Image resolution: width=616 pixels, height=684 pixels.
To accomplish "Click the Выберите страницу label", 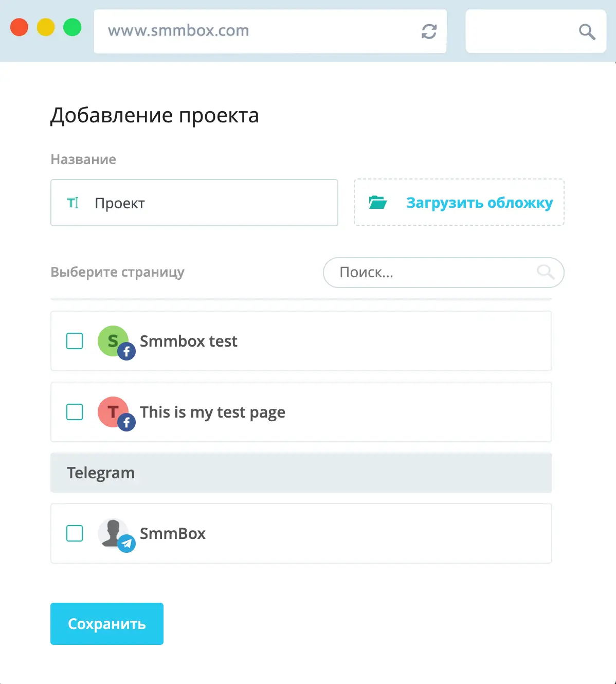I will click(x=117, y=272).
